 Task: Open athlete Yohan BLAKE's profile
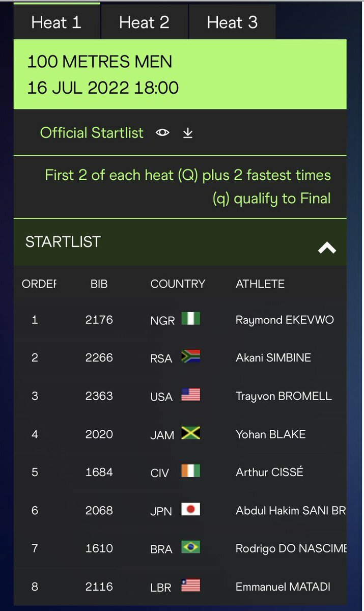click(x=271, y=434)
